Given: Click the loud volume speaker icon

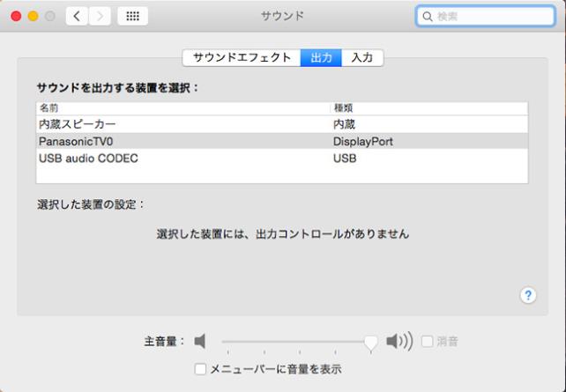Looking at the screenshot, I should 399,341.
